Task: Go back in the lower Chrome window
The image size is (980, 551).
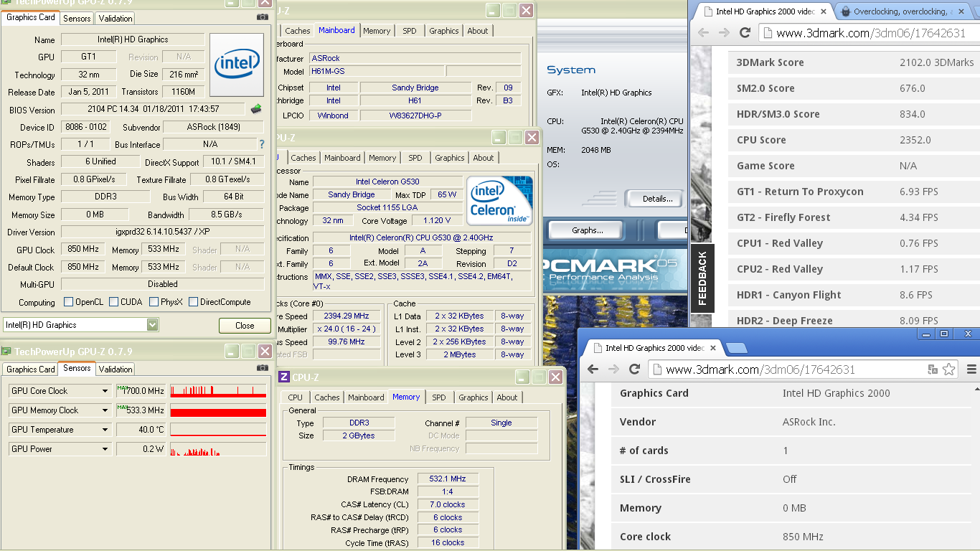Action: tap(593, 369)
